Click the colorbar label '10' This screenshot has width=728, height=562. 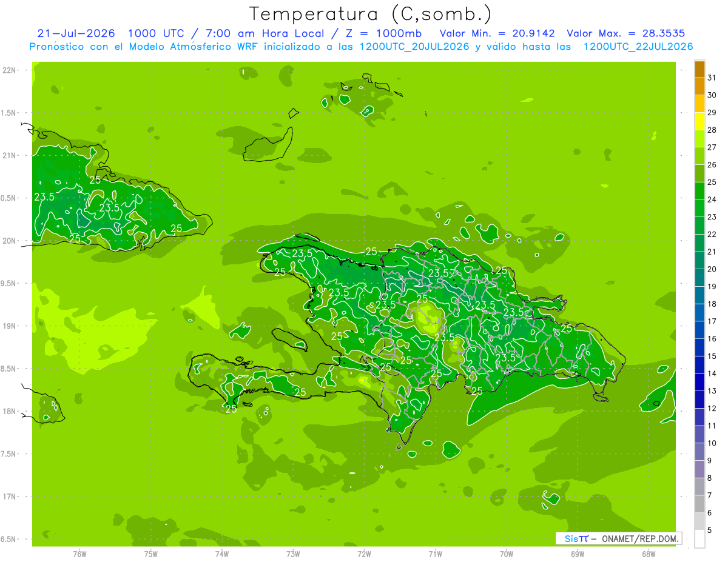(712, 443)
